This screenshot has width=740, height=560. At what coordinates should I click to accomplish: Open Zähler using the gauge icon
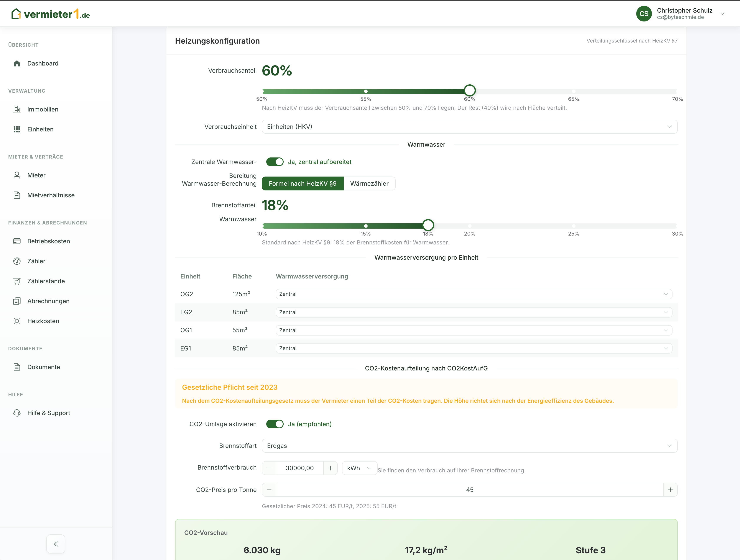(17, 261)
